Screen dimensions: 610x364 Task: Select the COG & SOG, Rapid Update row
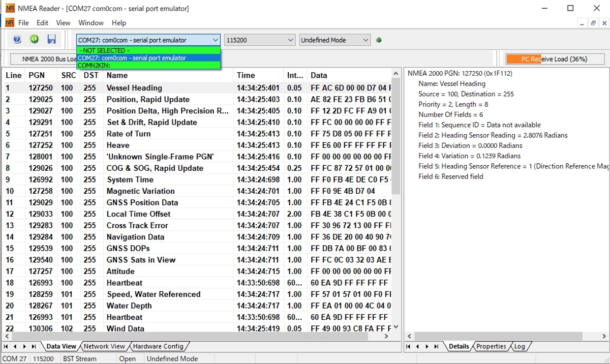[x=197, y=168]
